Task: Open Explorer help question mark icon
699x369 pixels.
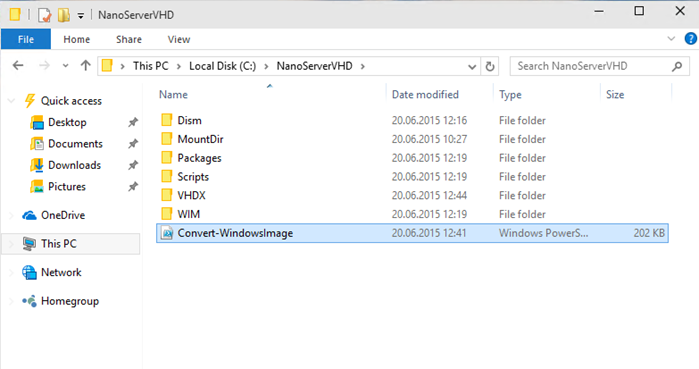Action: tap(691, 39)
